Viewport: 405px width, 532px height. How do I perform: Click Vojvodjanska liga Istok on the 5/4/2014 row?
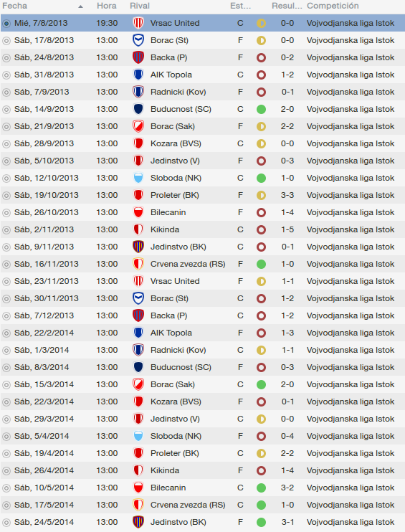pyautogui.click(x=351, y=436)
